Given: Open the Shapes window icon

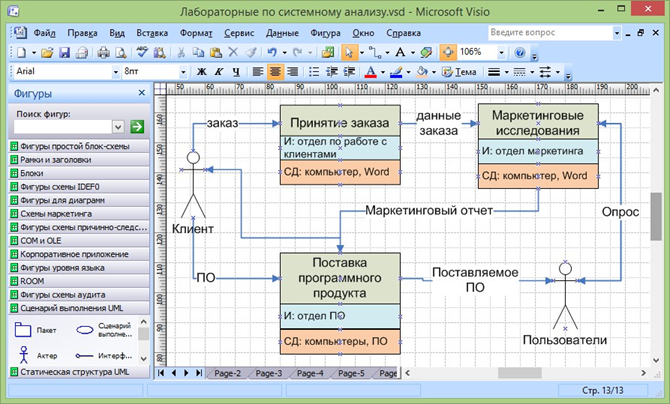Looking at the screenshot, I should click(328, 53).
